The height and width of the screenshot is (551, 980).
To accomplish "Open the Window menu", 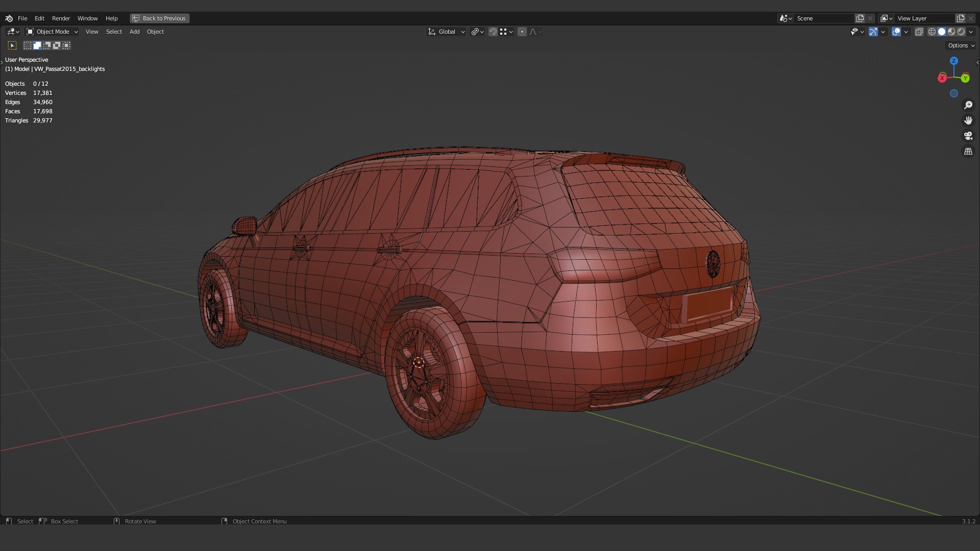I will [x=87, y=18].
